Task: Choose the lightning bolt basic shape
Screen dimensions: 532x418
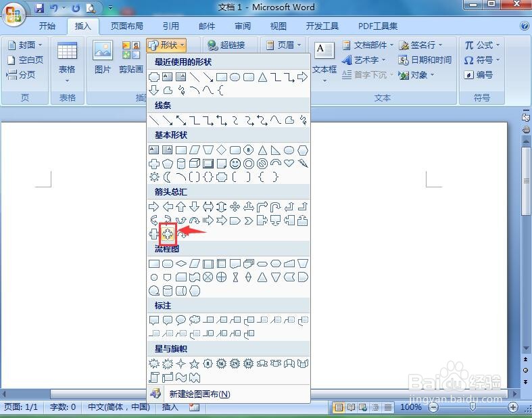Action: click(303, 163)
